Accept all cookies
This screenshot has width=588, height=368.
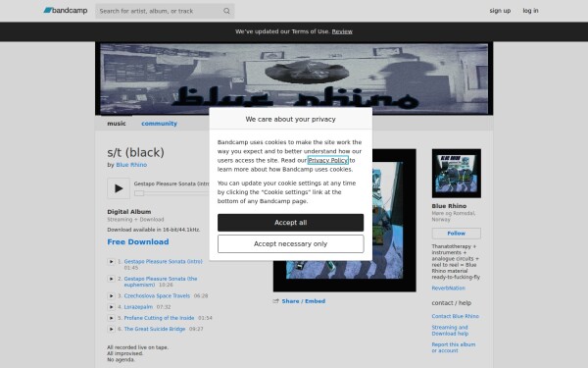[290, 223]
